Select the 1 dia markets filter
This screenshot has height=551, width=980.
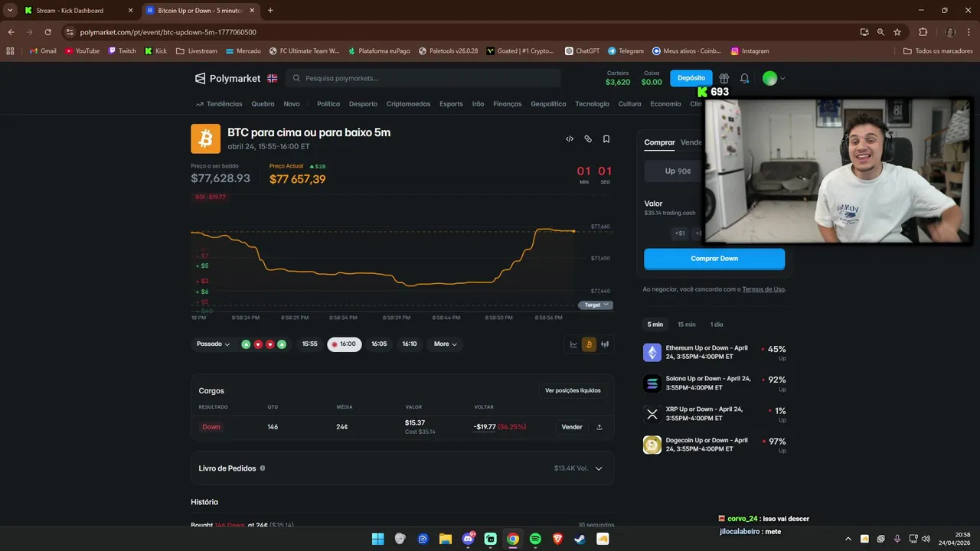pyautogui.click(x=717, y=324)
